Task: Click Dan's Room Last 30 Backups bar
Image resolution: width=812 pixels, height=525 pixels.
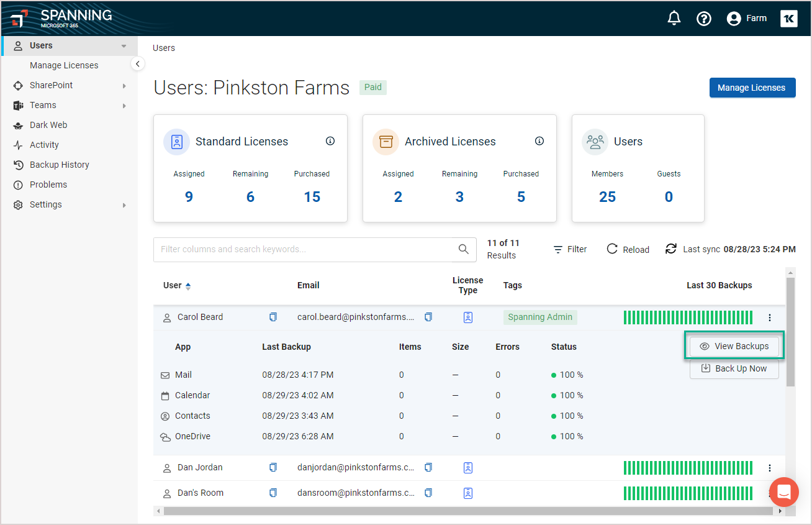Action: 688,493
